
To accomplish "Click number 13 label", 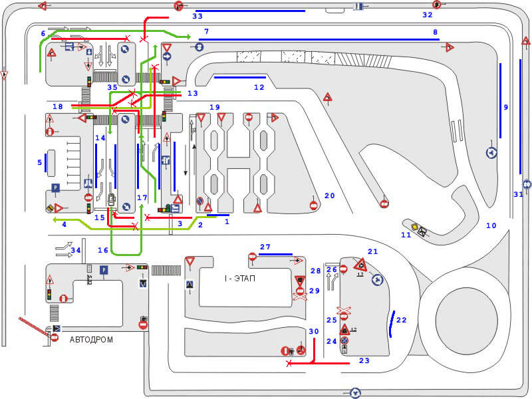I will point(193,93).
